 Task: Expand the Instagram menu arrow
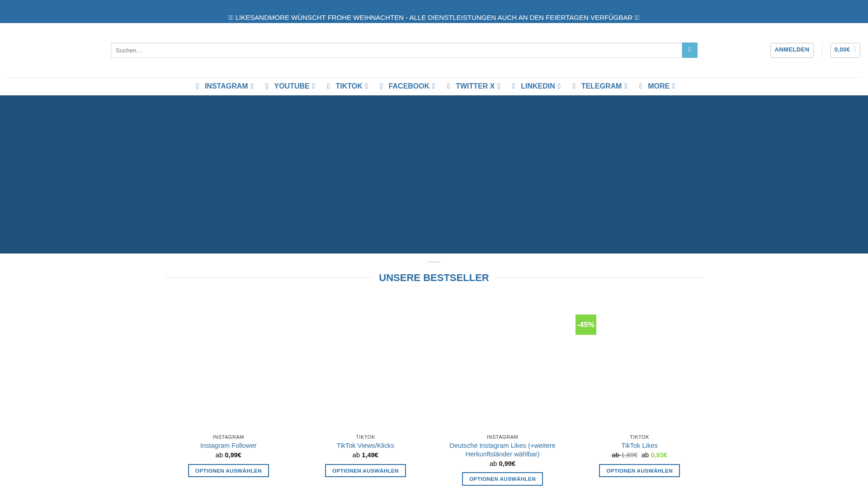coord(252,86)
